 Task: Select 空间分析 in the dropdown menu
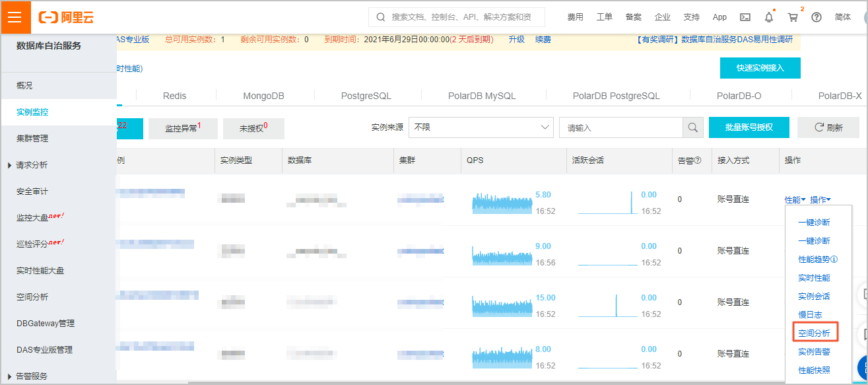(814, 333)
